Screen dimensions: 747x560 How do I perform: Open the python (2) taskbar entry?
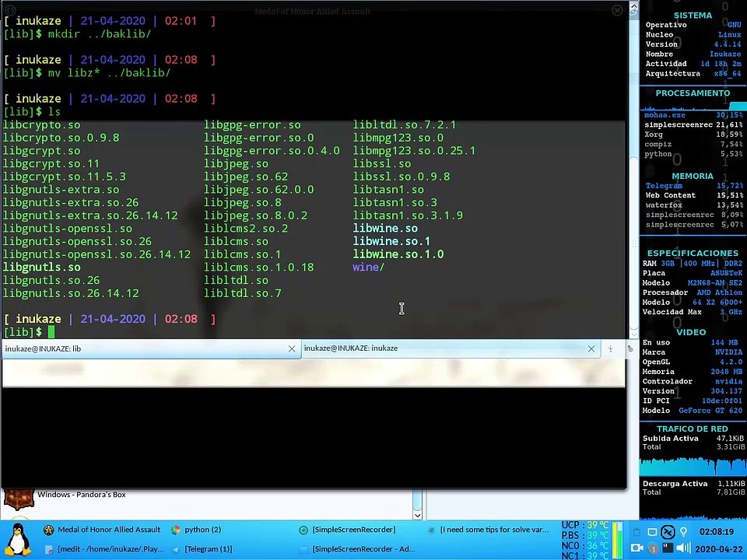point(196,530)
